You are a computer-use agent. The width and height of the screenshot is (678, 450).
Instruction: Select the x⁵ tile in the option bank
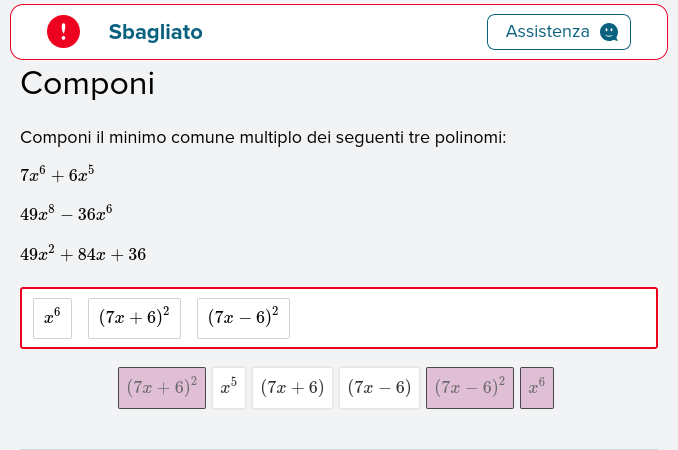(x=229, y=388)
